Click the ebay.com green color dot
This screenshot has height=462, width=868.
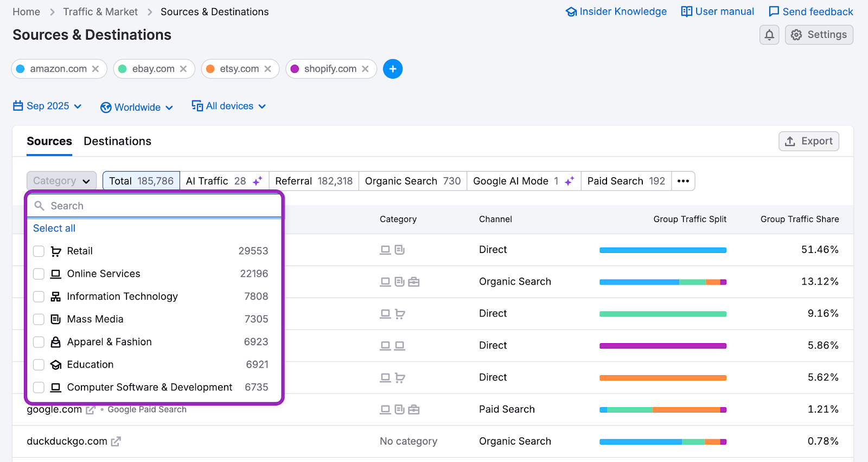pyautogui.click(x=123, y=69)
